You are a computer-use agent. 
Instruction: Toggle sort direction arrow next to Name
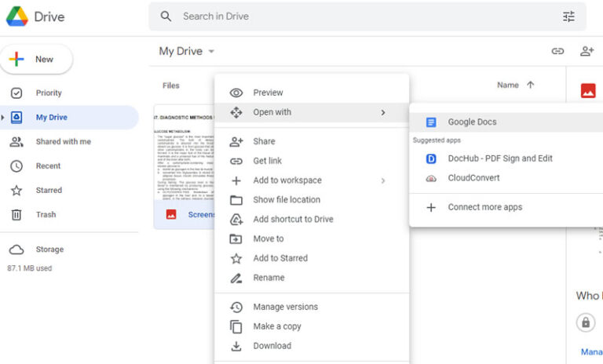point(530,86)
